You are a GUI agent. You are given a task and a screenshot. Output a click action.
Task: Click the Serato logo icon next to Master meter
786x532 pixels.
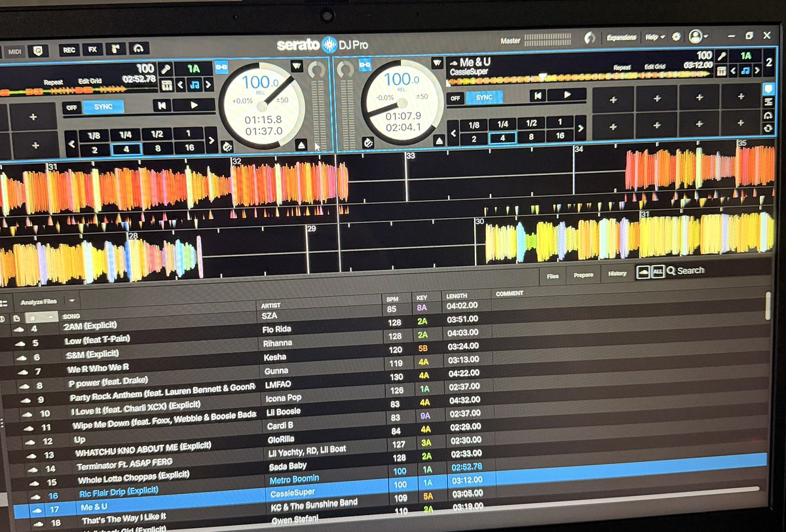tap(590, 38)
